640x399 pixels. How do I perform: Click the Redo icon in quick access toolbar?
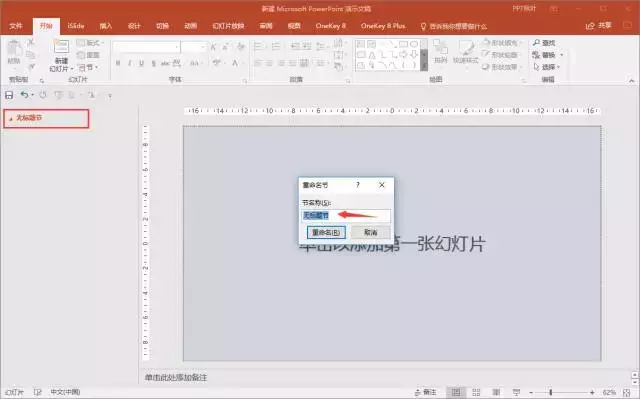tap(43, 95)
